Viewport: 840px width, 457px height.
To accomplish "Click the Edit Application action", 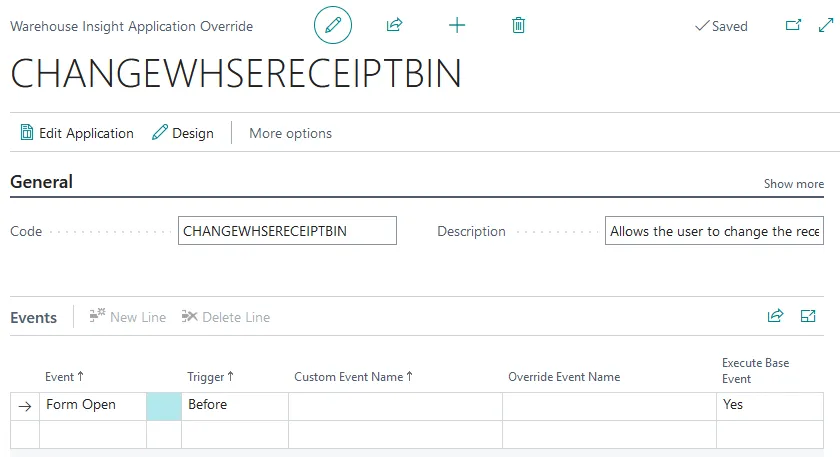I will click(x=77, y=133).
